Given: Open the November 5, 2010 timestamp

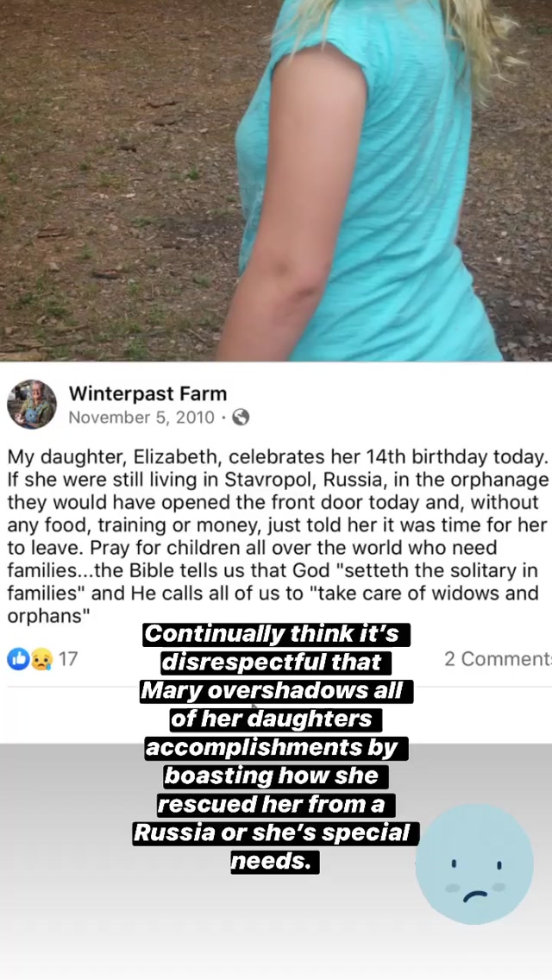Looking at the screenshot, I should click(x=141, y=417).
